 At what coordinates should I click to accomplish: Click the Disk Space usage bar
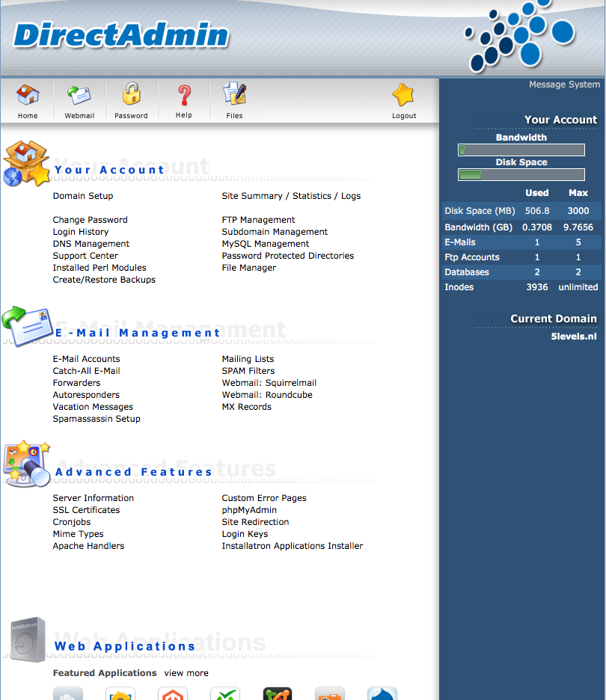coord(521,175)
